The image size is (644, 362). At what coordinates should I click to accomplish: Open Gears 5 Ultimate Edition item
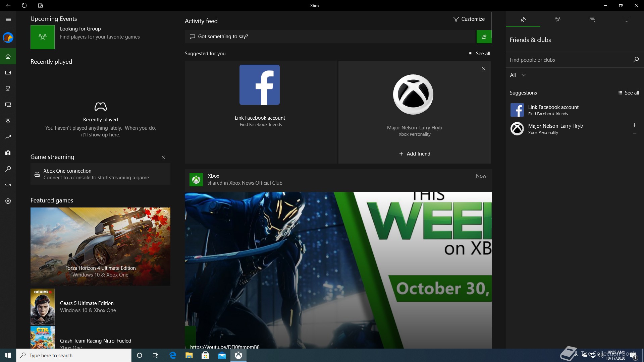pos(100,307)
